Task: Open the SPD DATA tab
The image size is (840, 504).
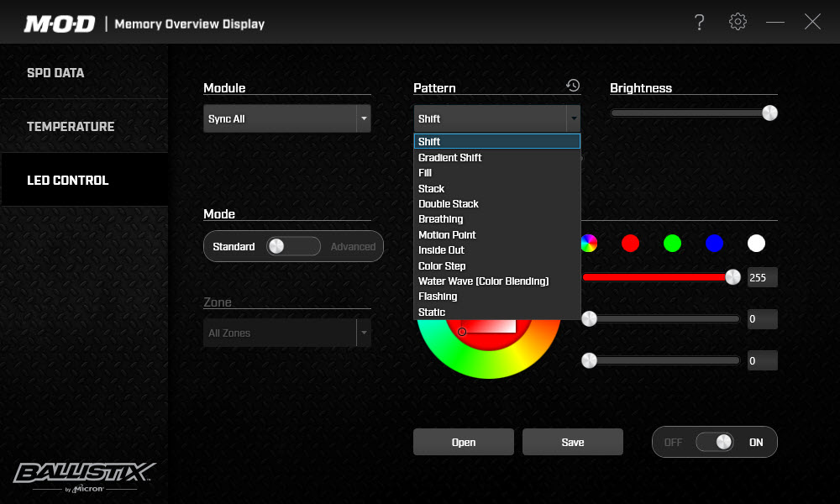Action: coord(85,73)
